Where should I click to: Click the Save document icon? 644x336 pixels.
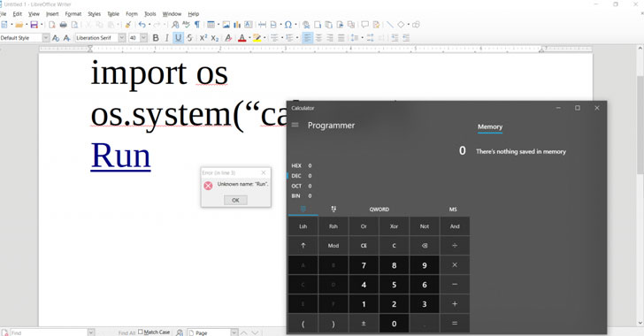[34, 25]
